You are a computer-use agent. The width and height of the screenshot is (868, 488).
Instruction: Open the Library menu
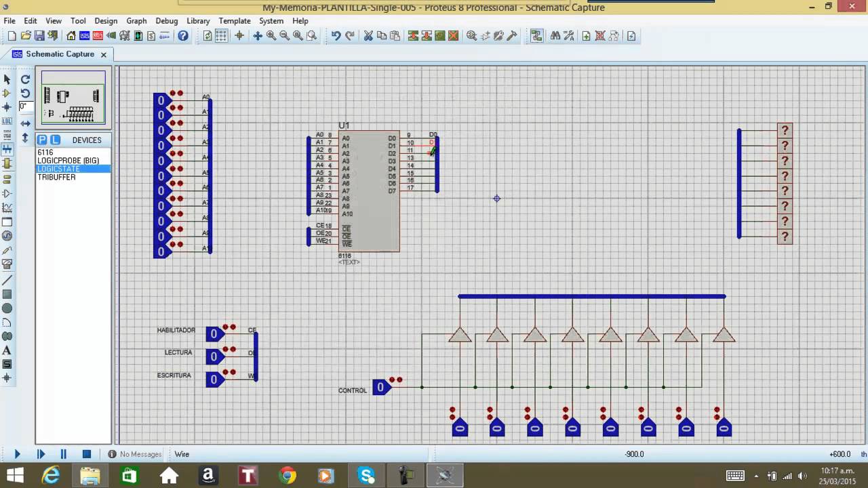(198, 21)
